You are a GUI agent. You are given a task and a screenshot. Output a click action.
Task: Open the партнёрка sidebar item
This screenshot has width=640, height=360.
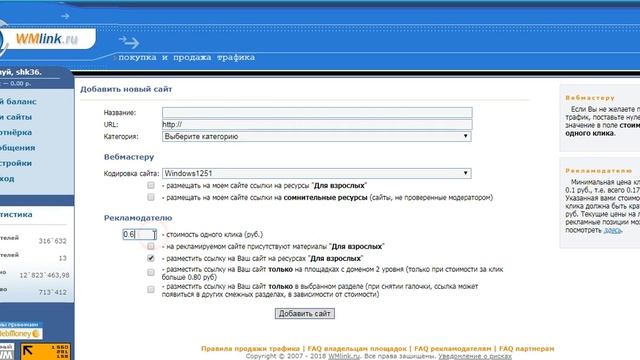(x=16, y=133)
